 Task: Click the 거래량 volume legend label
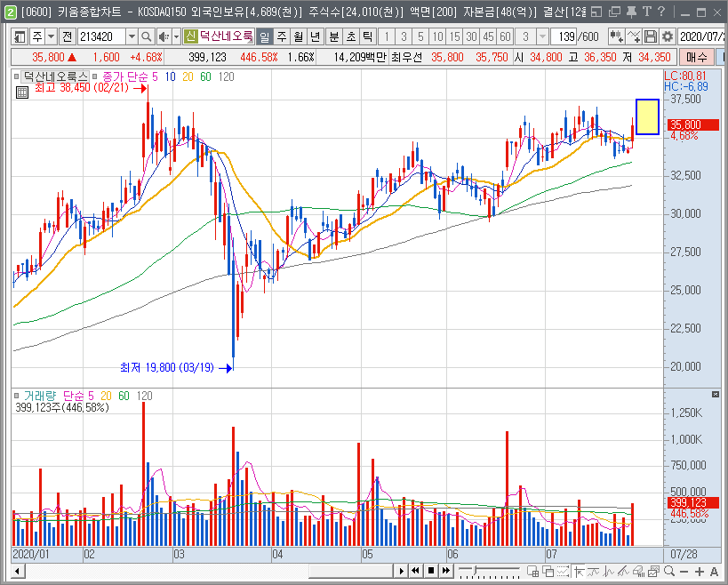(39, 396)
